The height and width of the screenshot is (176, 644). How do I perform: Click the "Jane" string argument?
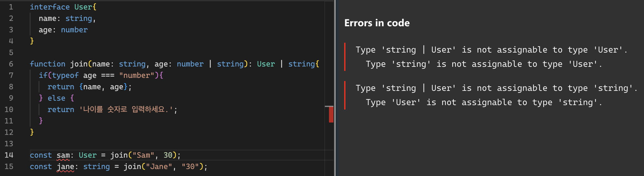[x=159, y=167]
